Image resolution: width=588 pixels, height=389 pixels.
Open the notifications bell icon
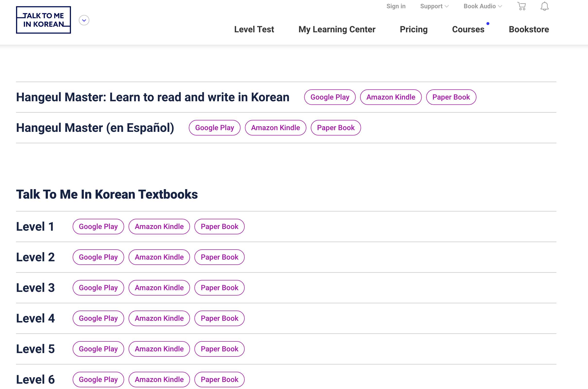pyautogui.click(x=544, y=6)
